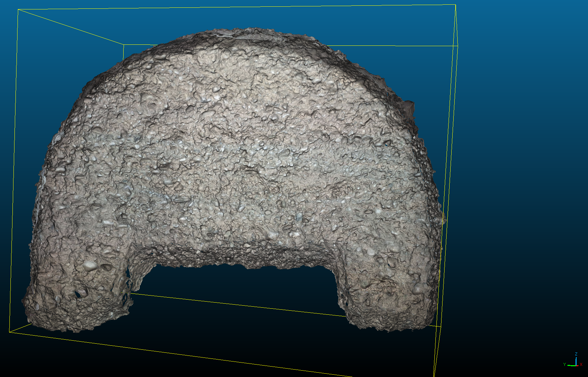Click the blue Z label on the axis gizmo

(576, 354)
